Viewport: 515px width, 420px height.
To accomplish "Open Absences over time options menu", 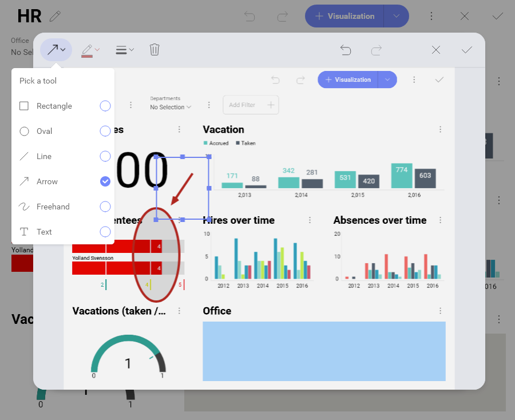I will 440,220.
